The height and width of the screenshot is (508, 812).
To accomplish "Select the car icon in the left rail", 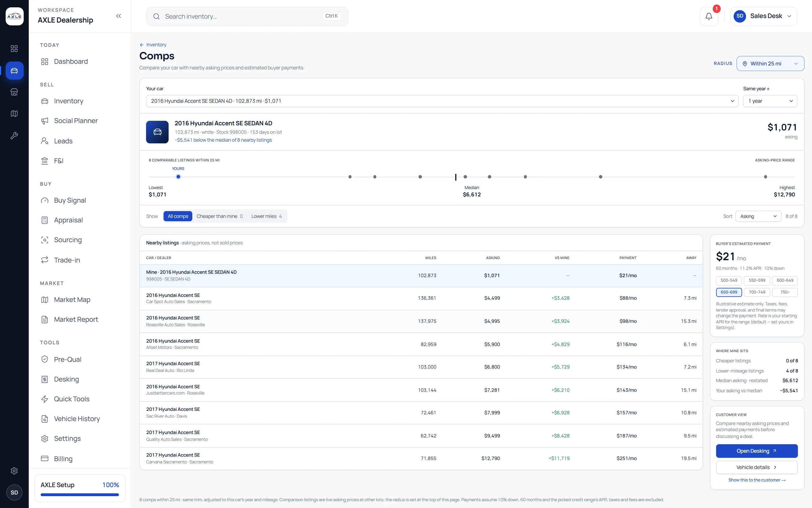I will 14,71.
